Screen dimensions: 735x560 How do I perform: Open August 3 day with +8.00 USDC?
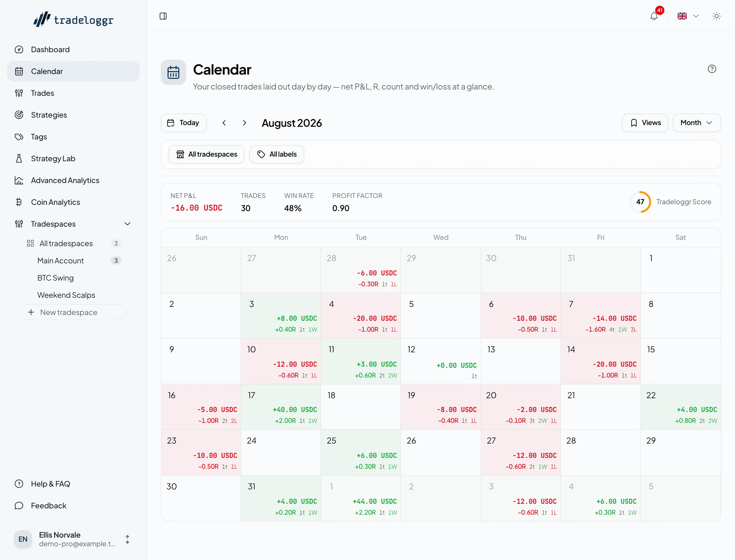(281, 316)
